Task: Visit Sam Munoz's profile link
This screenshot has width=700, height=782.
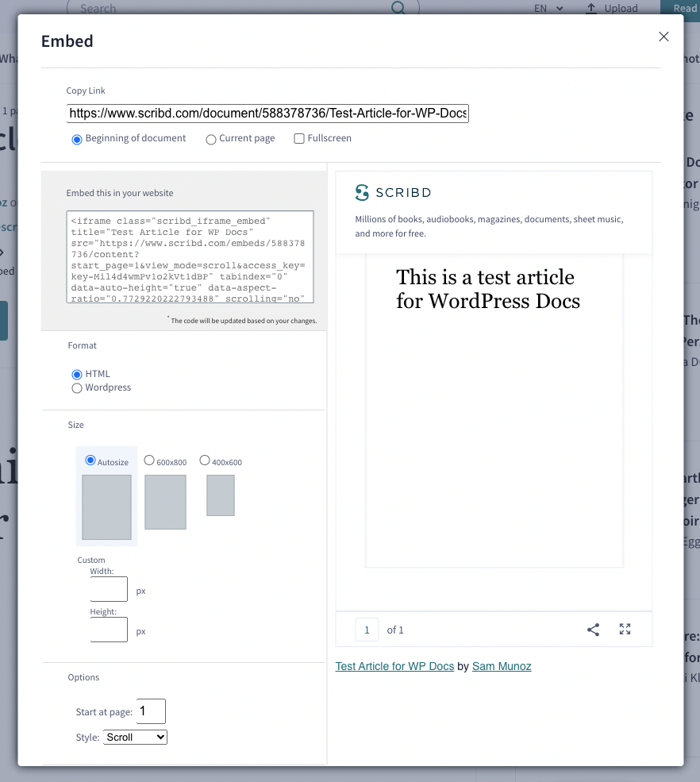Action: coord(502,666)
